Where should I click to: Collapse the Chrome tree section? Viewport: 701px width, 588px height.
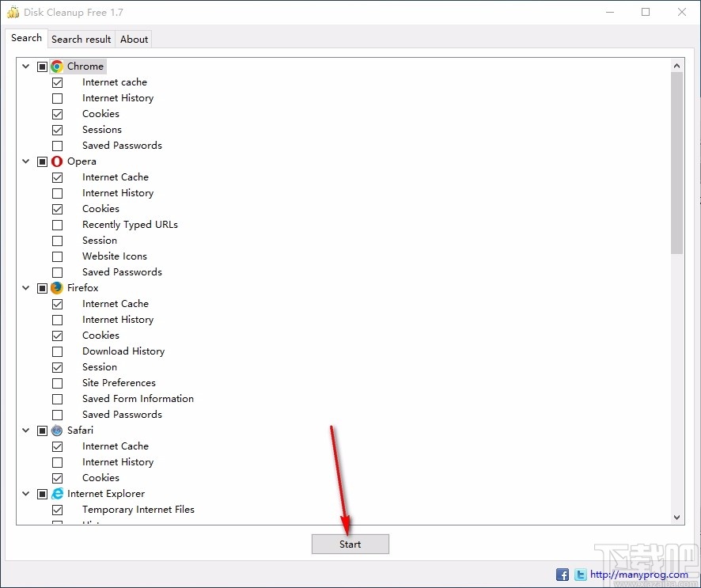pyautogui.click(x=25, y=66)
